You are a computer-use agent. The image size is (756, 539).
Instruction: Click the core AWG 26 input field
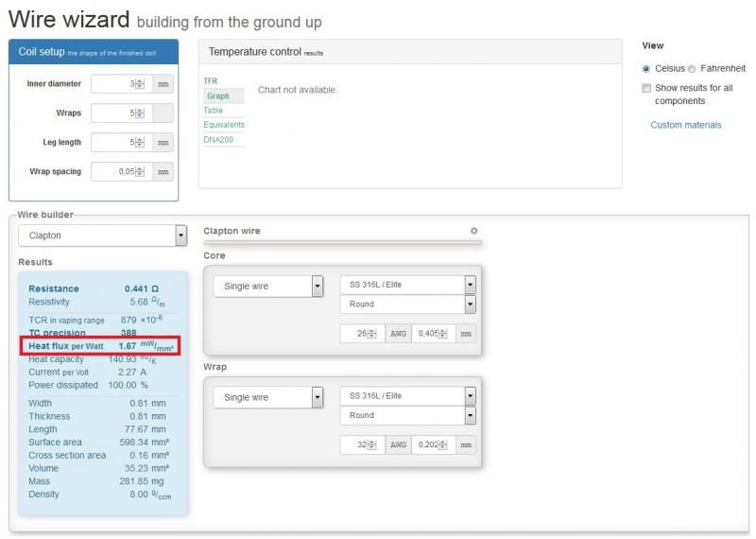(x=363, y=334)
